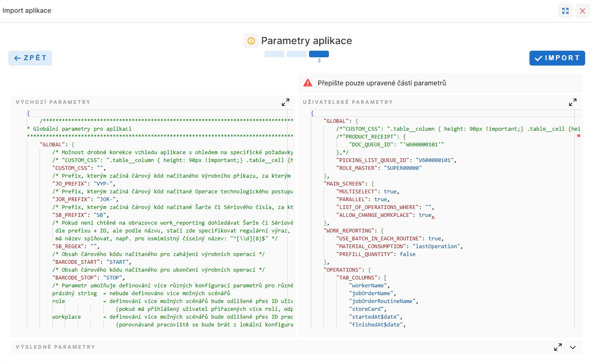Go back with the ZPĚT button
593x364 pixels.
(30, 58)
